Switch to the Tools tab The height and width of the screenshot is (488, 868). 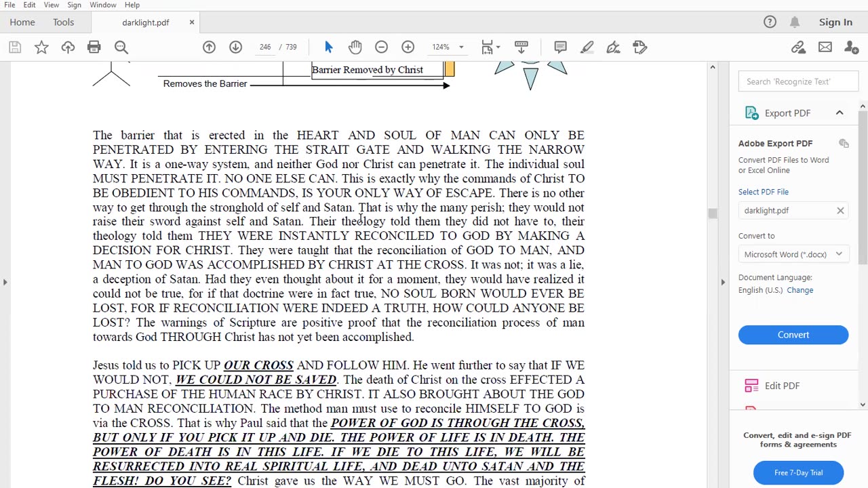63,22
